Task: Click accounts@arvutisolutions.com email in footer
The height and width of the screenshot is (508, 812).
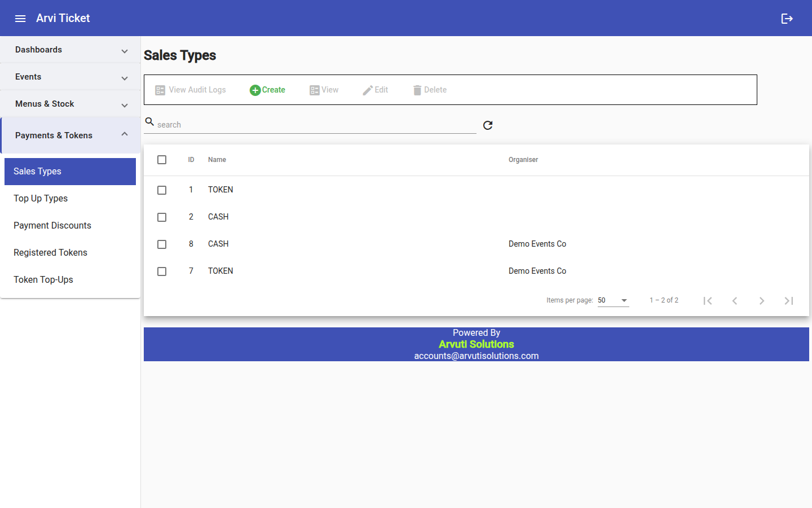Action: coord(476,356)
